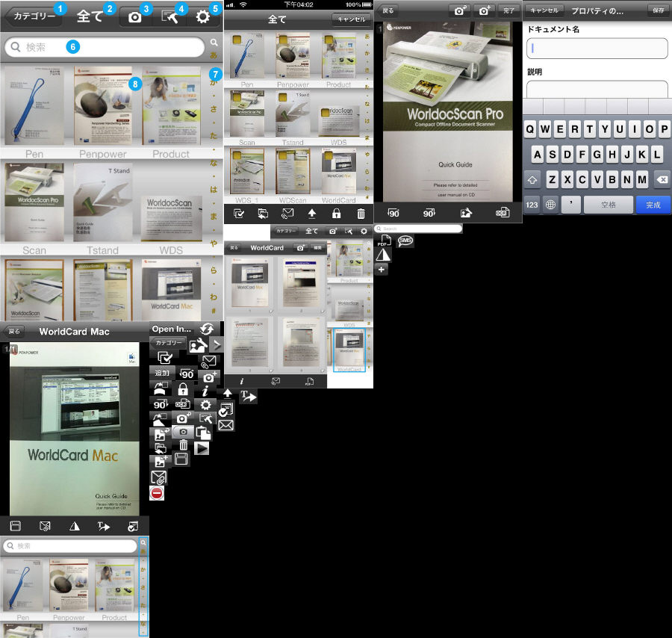The width and height of the screenshot is (672, 638).
Task: Toggle the shift key on the keyboard
Action: coord(532,180)
